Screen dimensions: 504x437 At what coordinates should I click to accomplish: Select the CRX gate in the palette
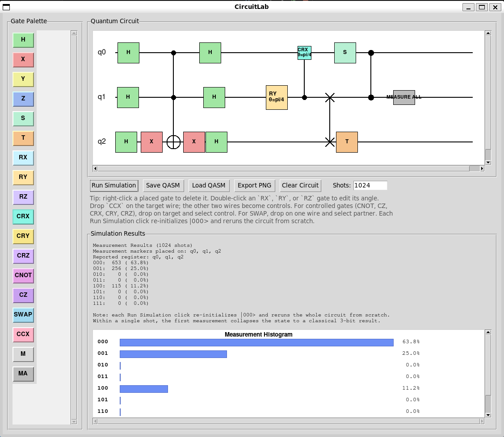point(23,216)
